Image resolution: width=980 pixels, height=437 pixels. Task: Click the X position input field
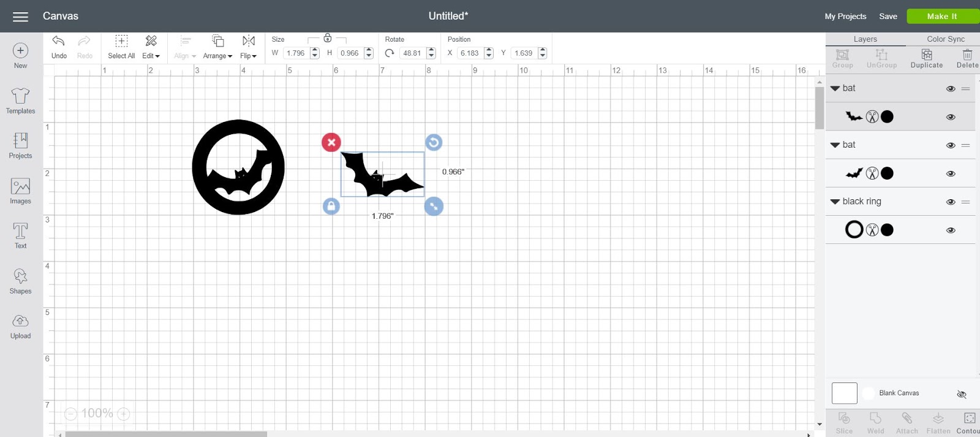point(470,53)
